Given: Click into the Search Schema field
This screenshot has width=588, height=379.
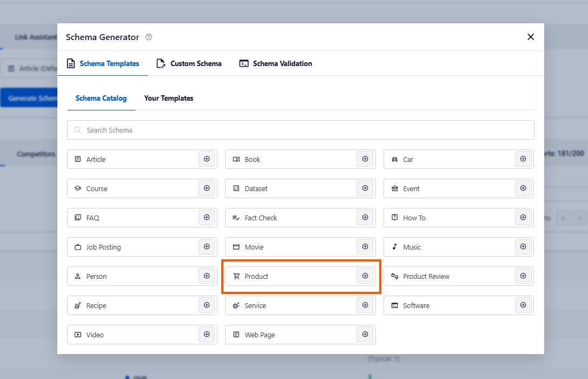Looking at the screenshot, I should 300,130.
